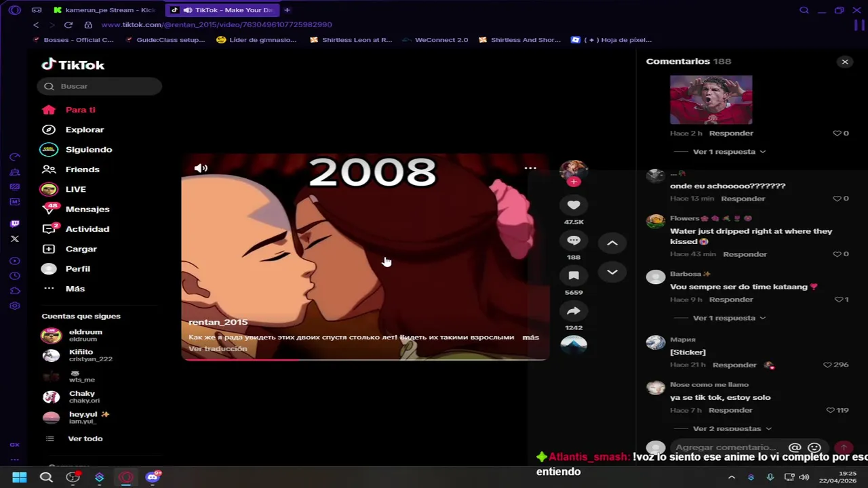This screenshot has height=488, width=868.
Task: Expand Ver todo followed accounts
Action: click(x=85, y=439)
